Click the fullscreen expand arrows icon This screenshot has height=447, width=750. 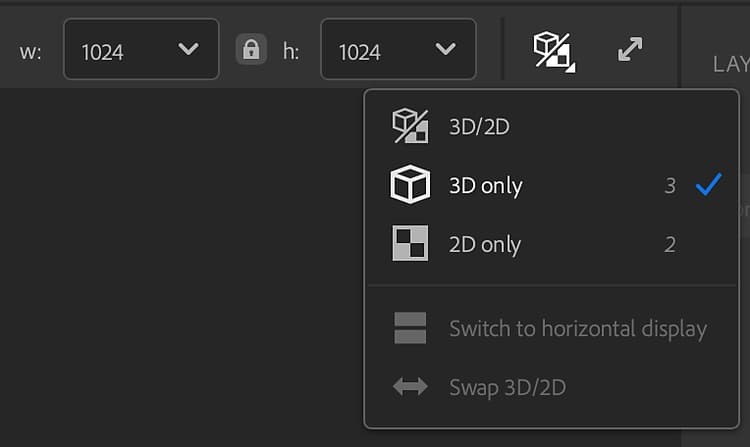(630, 49)
